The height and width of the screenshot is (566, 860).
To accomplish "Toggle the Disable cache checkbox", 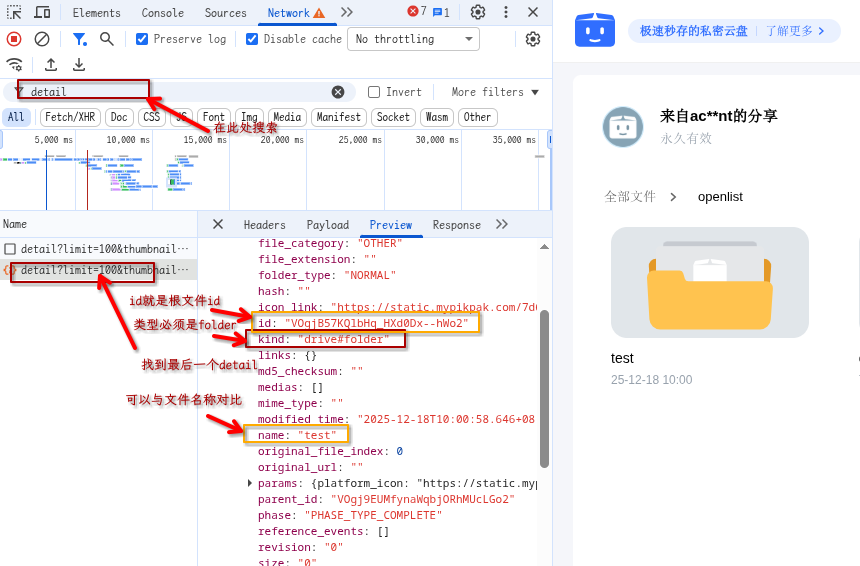I will point(252,39).
